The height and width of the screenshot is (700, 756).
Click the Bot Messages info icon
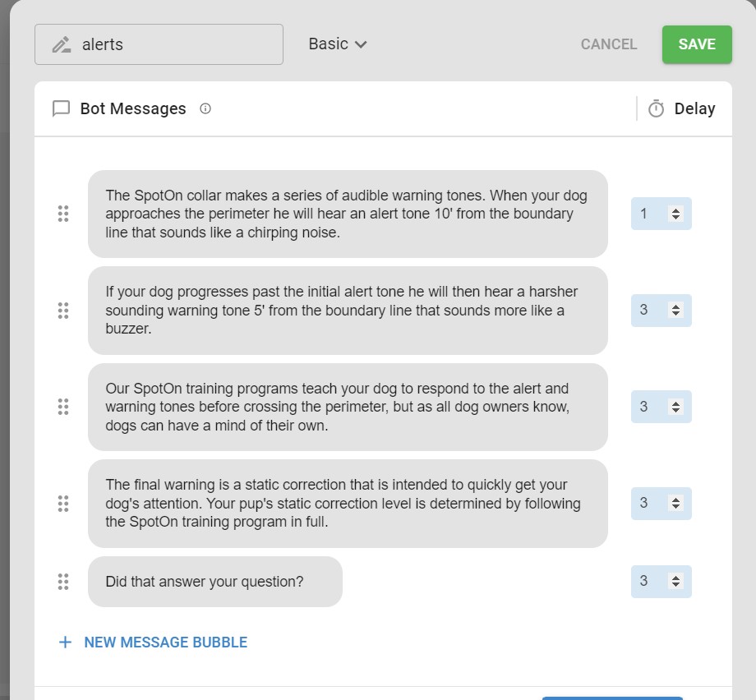[x=205, y=108]
